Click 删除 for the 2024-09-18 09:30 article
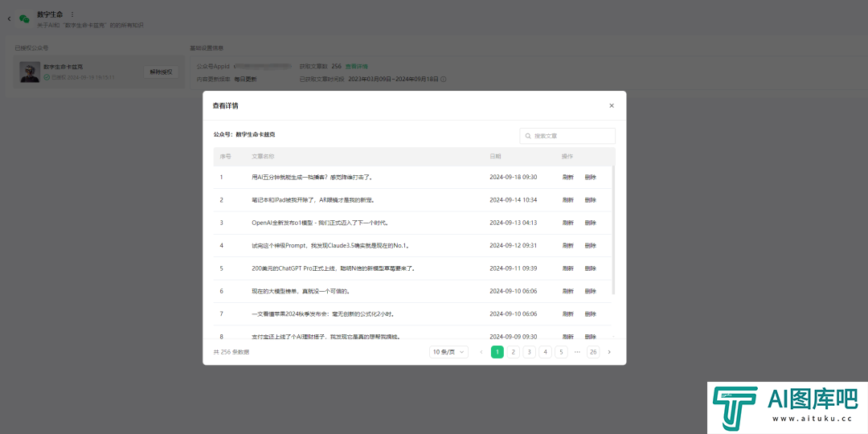 coord(590,177)
